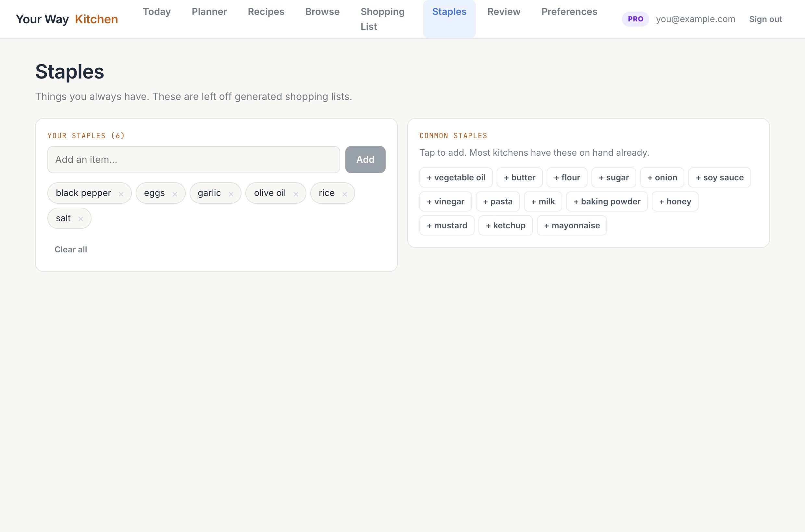
Task: Open the Browse tab
Action: click(x=322, y=12)
